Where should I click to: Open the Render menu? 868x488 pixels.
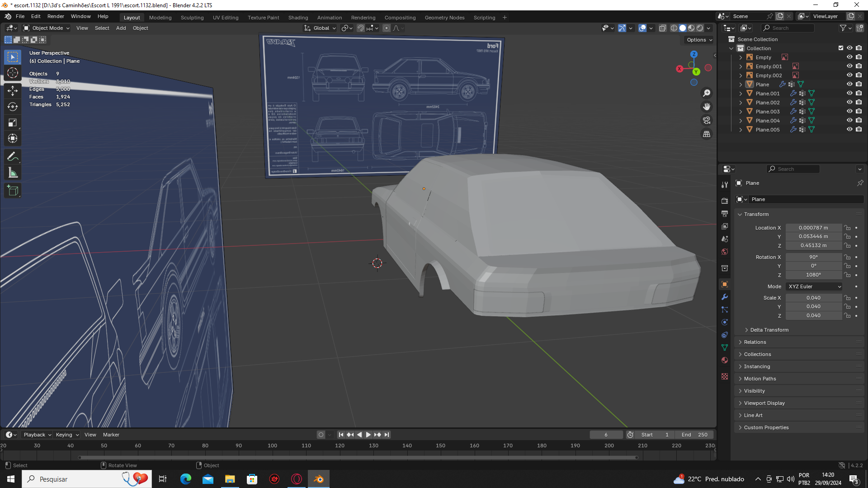point(56,16)
